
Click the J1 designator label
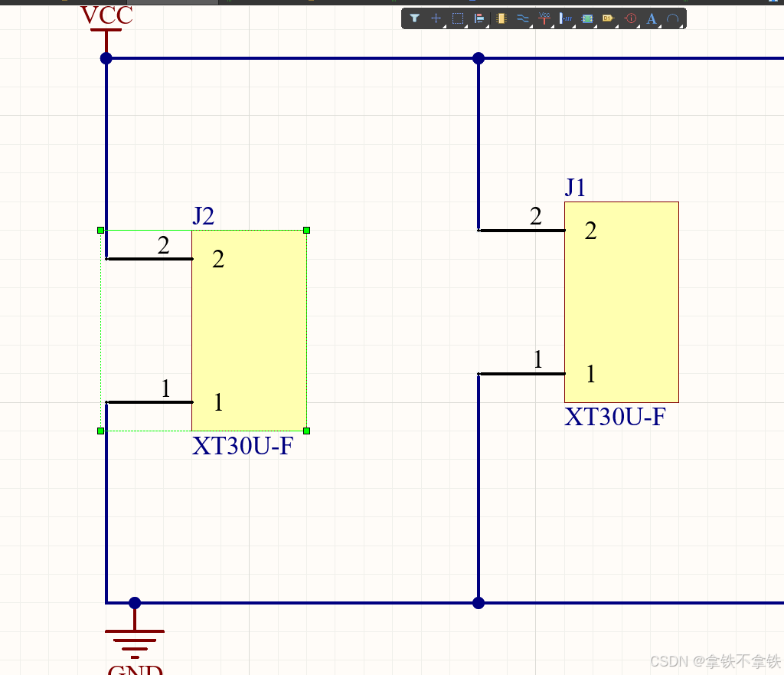pos(575,188)
